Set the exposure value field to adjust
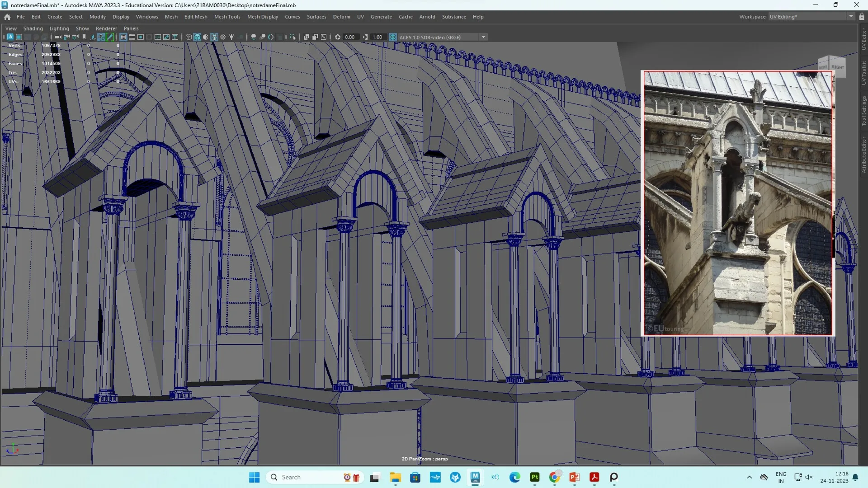868x488 pixels. coord(349,37)
